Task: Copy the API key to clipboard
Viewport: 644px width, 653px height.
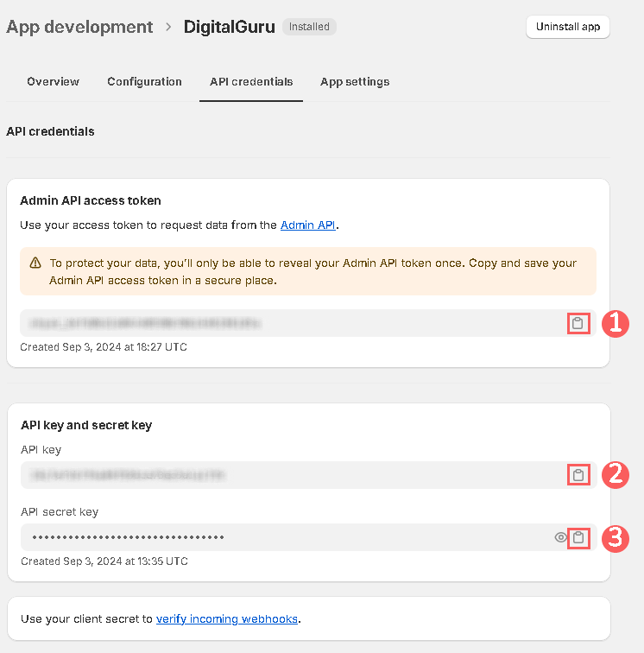Action: 578,475
